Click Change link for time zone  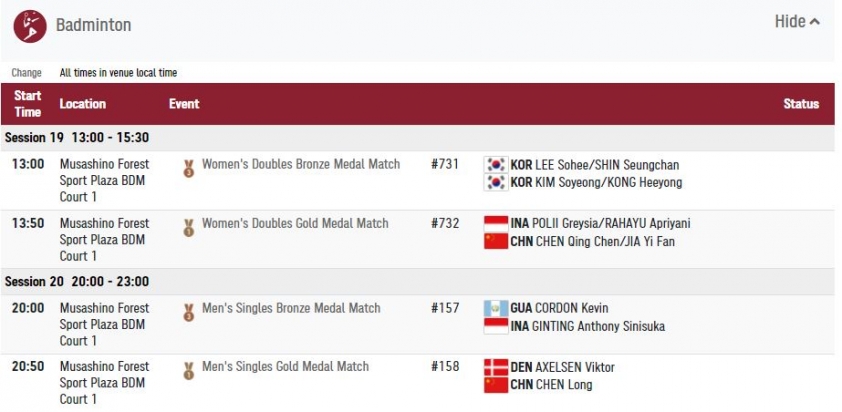coord(26,73)
